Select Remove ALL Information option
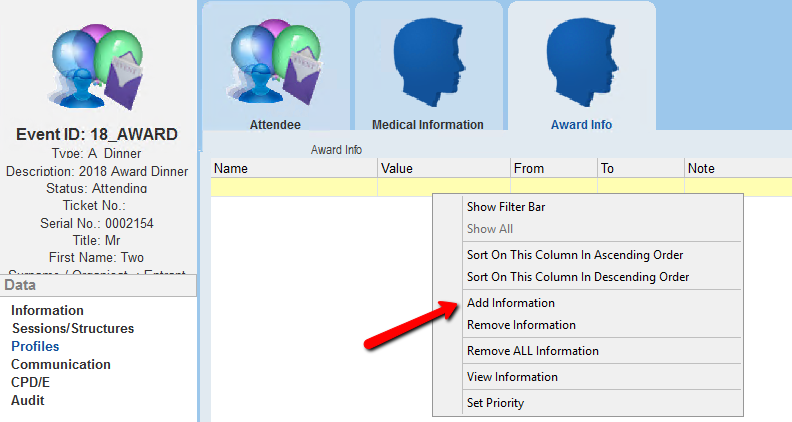Screen dimensions: 792x422 click(533, 351)
